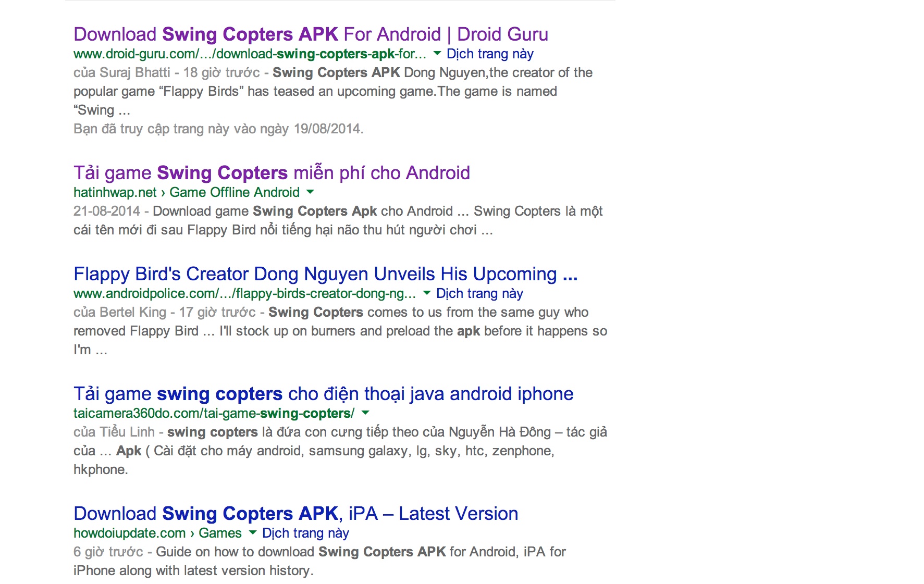The image size is (924, 584).
Task: Click hatinhwap.net breadcrumb URL
Action: (x=186, y=193)
